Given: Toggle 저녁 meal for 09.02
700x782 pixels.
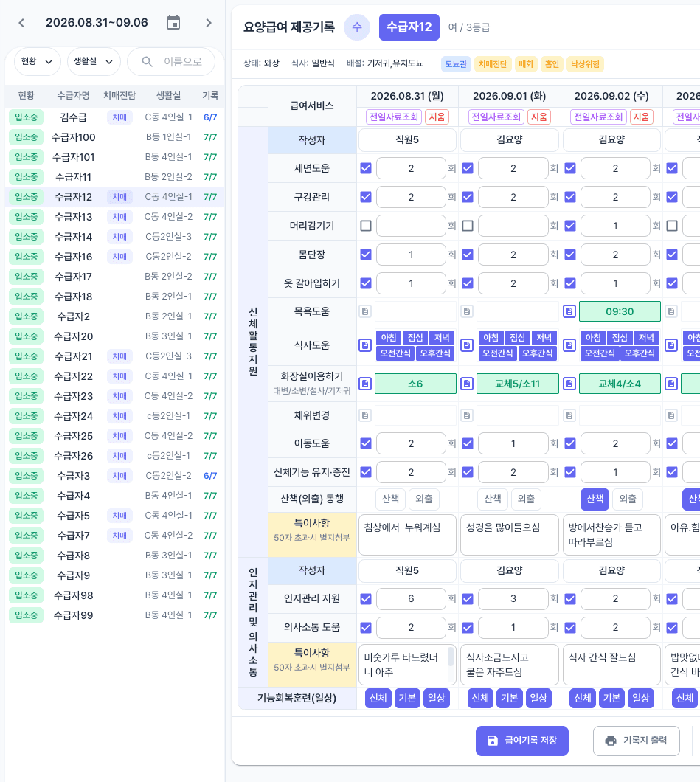Looking at the screenshot, I should coord(646,338).
